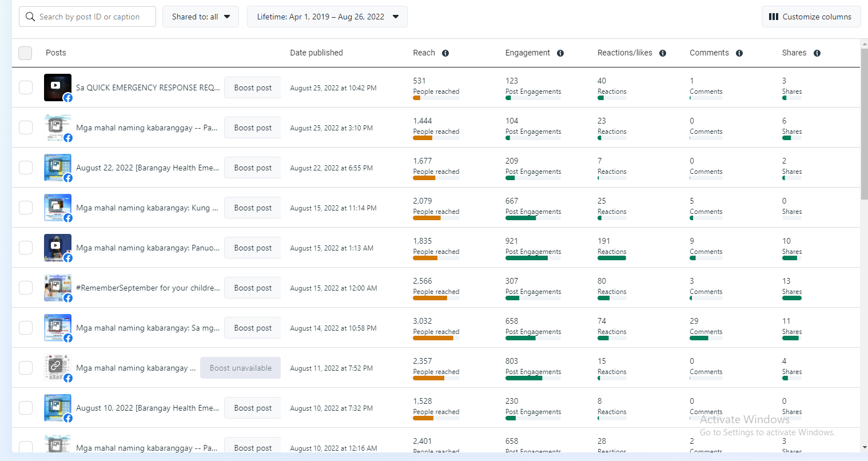Sort by the Date published column header
The height and width of the screenshot is (461, 868).
(x=316, y=53)
